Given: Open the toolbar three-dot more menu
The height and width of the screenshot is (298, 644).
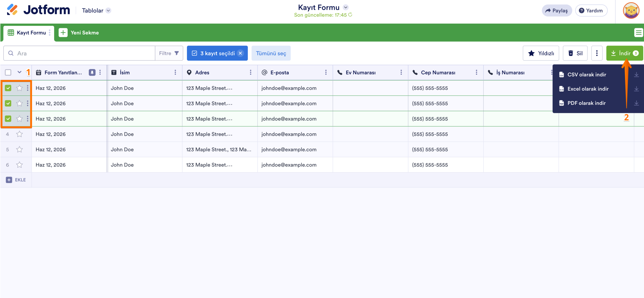Looking at the screenshot, I should pyautogui.click(x=597, y=53).
